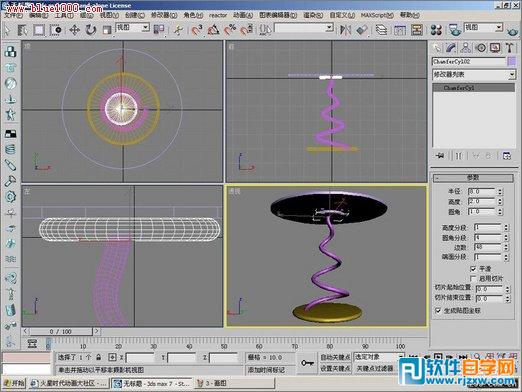Click the Pin Stack icon

[440, 156]
